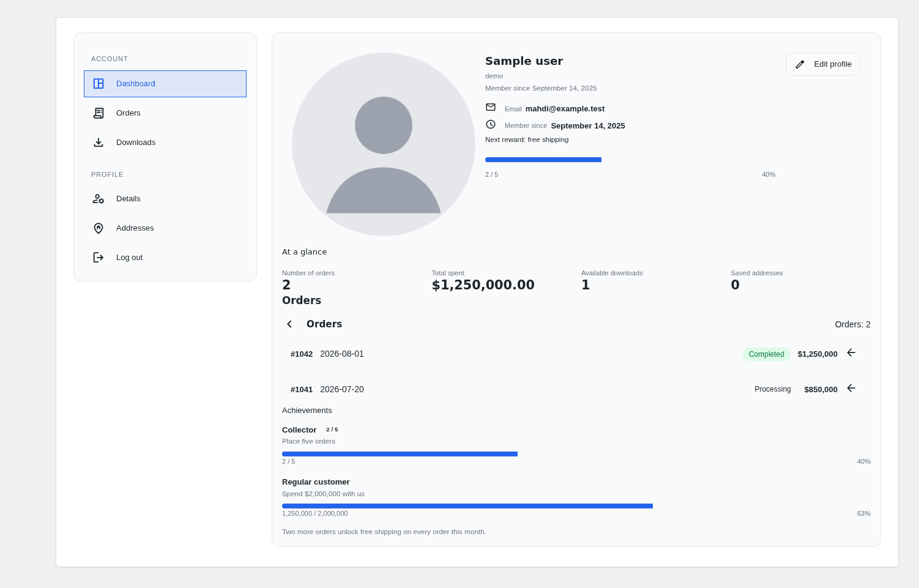Click the Details user-gear icon

coord(99,199)
